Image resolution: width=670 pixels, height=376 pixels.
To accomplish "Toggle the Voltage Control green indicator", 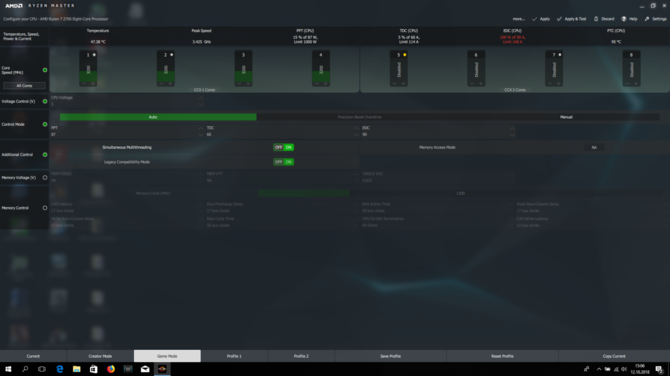I will (x=45, y=101).
